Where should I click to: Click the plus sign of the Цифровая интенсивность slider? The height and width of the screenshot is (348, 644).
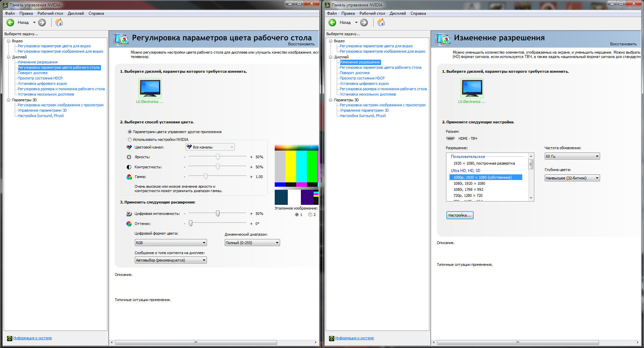pos(251,214)
